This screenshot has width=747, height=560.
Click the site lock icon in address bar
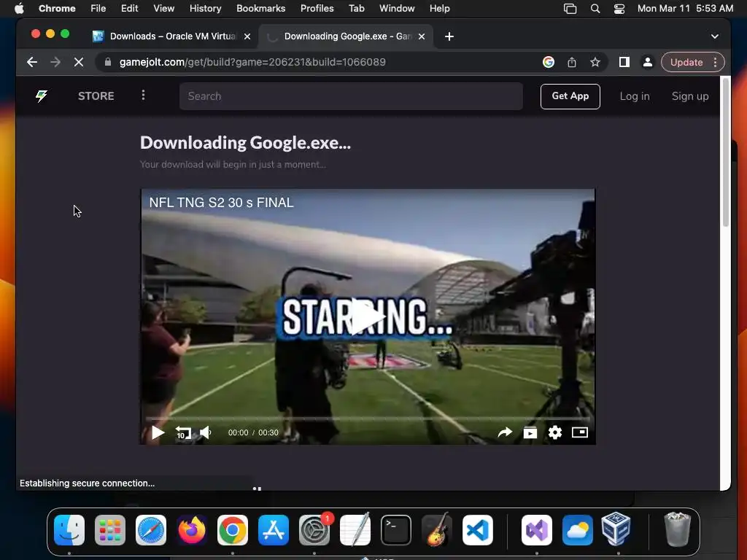108,62
